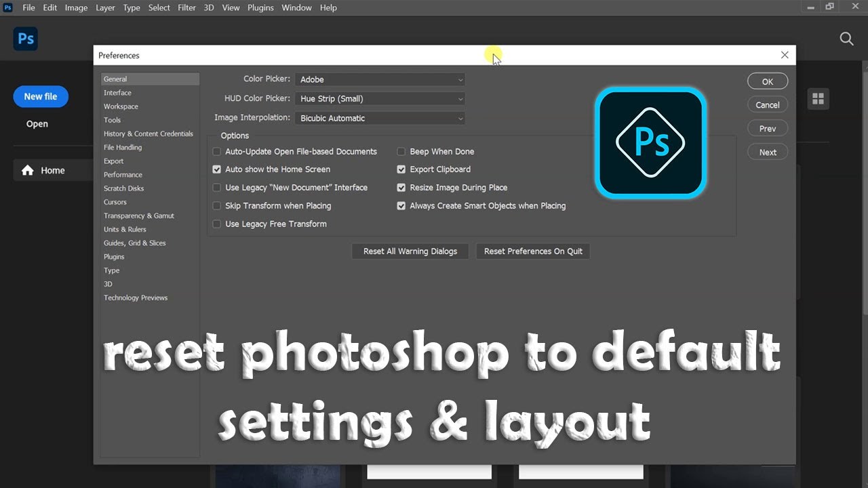The height and width of the screenshot is (488, 868).
Task: Click the Next button
Action: (x=768, y=152)
